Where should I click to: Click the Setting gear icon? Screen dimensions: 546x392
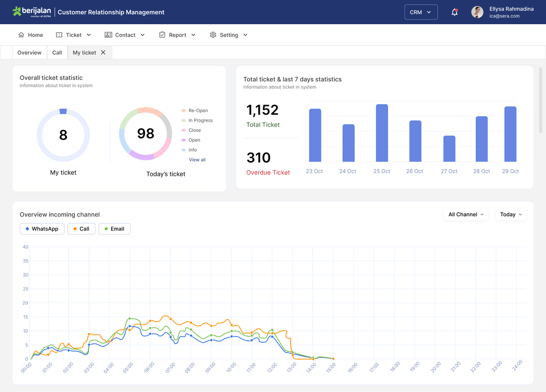pos(213,35)
